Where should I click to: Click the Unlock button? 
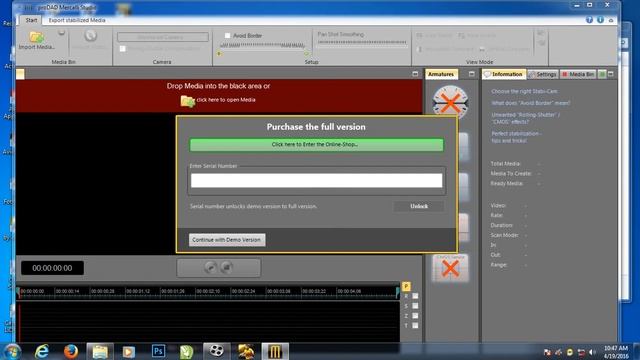[x=419, y=206]
